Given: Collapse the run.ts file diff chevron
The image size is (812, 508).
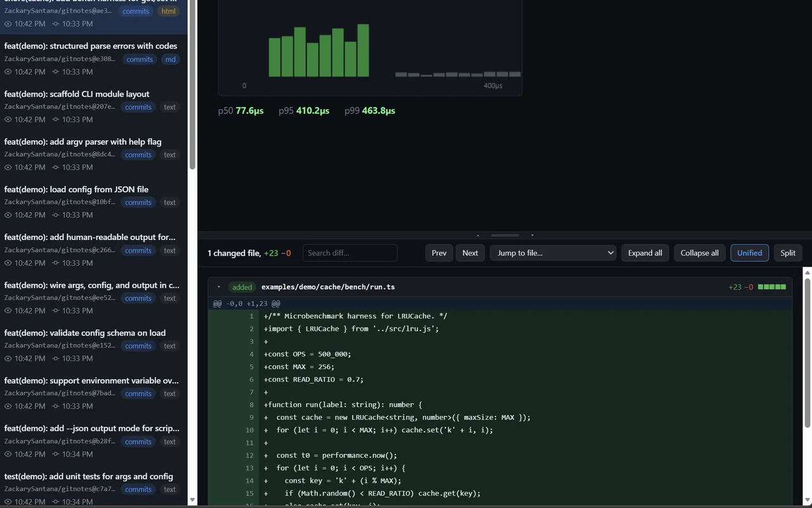Looking at the screenshot, I should (219, 287).
